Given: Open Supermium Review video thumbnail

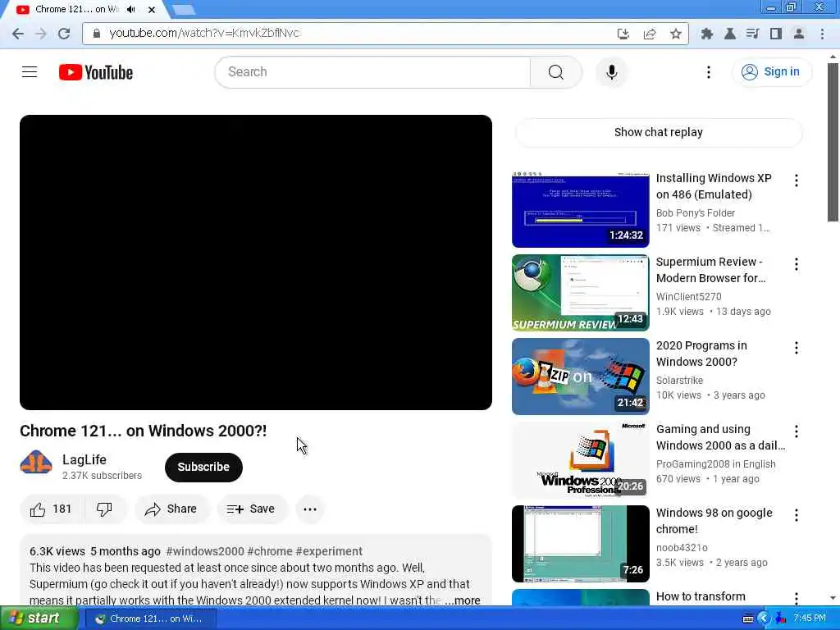Looking at the screenshot, I should 580,293.
